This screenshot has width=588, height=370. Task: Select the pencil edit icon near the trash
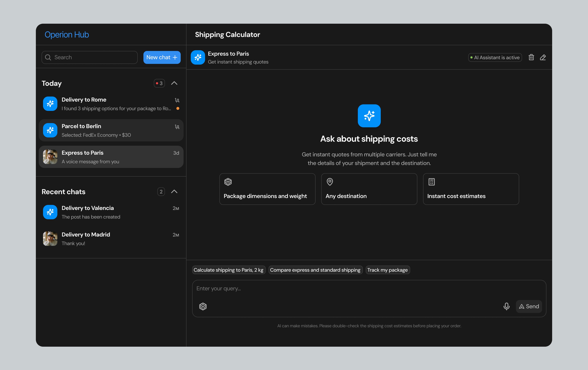tap(543, 57)
